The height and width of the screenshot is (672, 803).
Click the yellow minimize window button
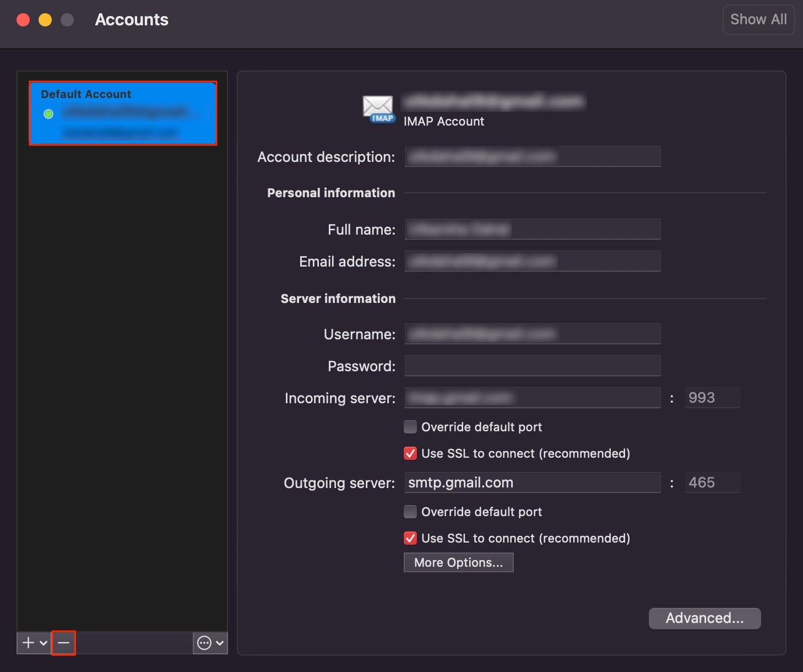(x=45, y=20)
